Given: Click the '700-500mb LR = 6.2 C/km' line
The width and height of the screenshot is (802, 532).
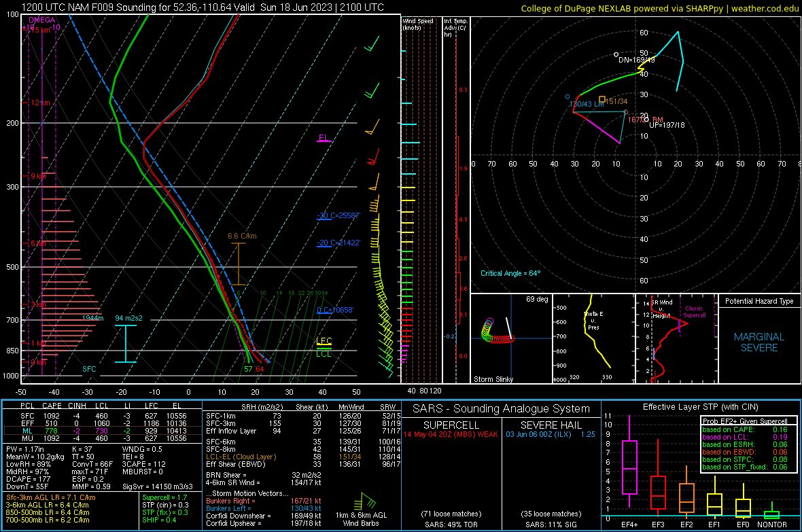Looking at the screenshot, I should coord(48,520).
